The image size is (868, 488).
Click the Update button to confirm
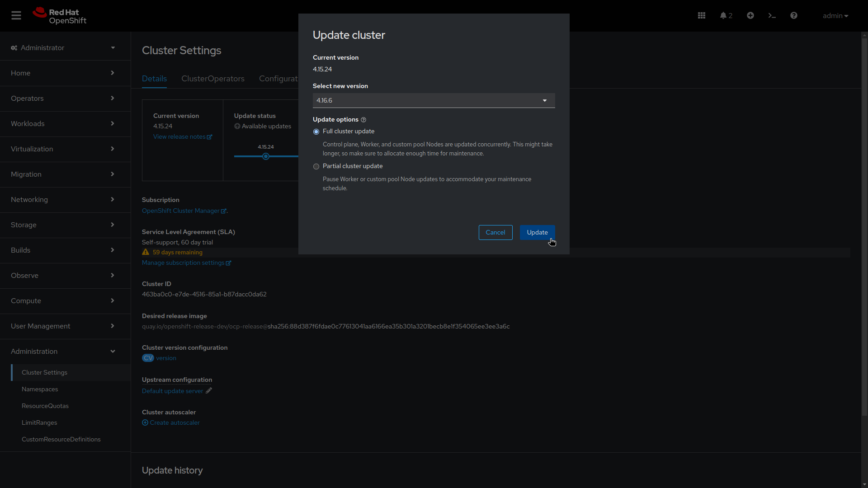[x=537, y=232]
